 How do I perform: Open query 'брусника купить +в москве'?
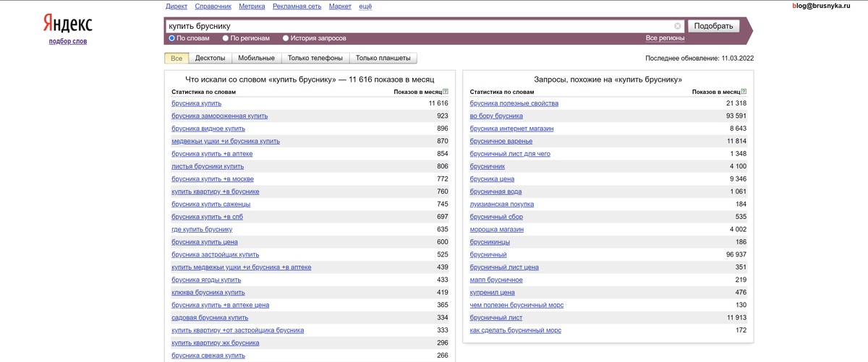point(213,179)
